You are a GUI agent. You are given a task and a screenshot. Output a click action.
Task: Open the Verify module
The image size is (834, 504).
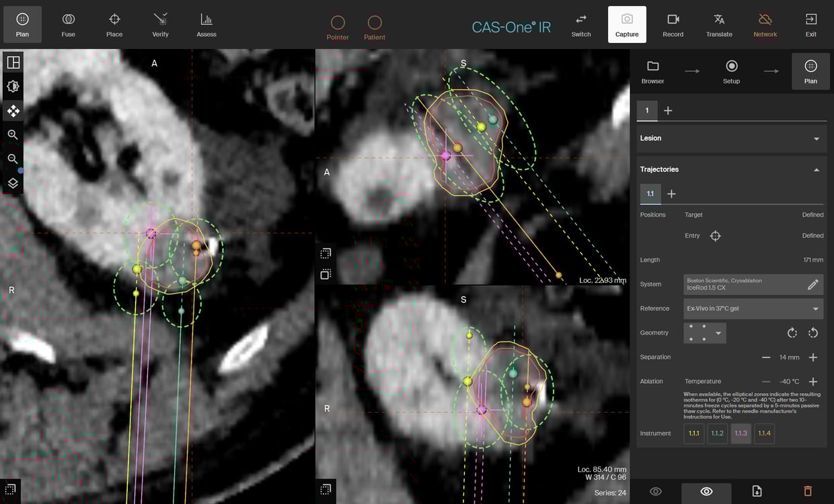click(x=160, y=25)
